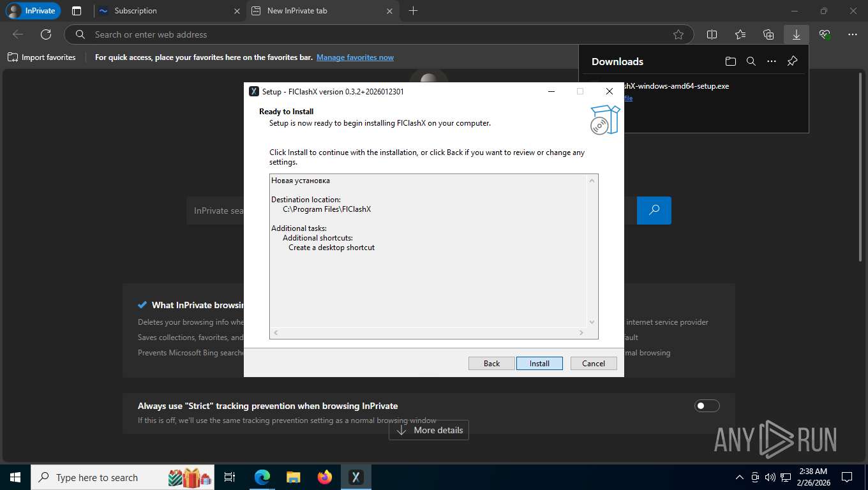This screenshot has height=490, width=868.
Task: Click the InPrivate profile badge
Action: (33, 11)
